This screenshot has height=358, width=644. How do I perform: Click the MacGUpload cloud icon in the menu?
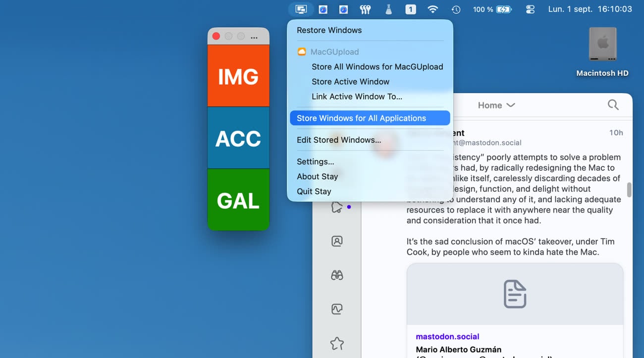pos(301,52)
